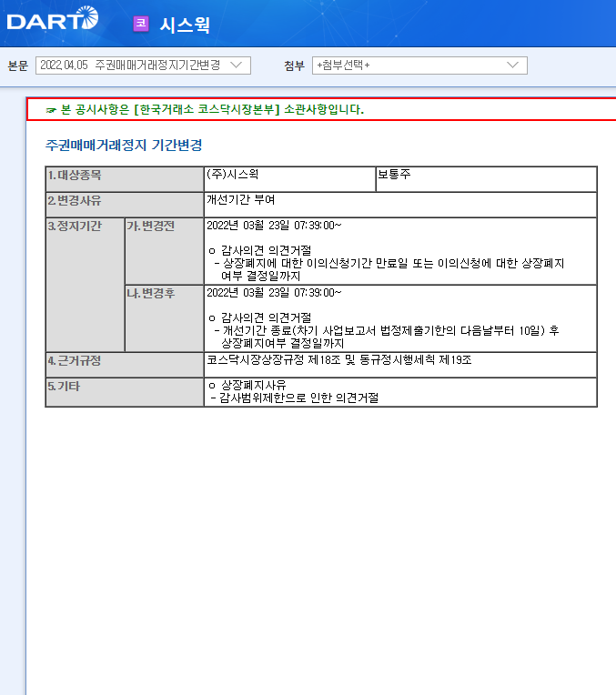Screen dimensions: 616x695
Task: Click the 주권매매거래정지 기간변경 heading
Action: pos(124,145)
